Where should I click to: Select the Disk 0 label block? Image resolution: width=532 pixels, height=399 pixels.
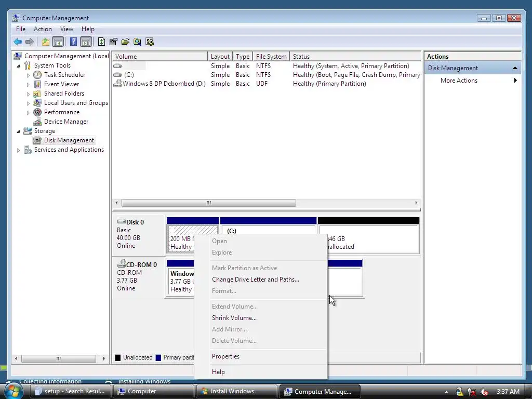click(139, 235)
